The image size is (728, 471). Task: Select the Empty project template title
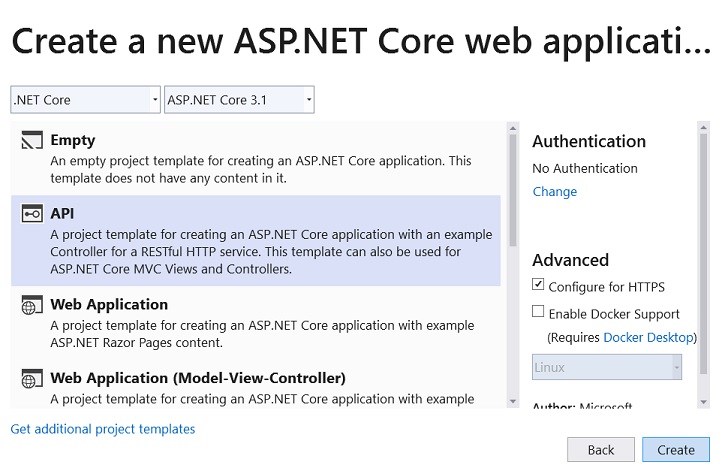73,140
